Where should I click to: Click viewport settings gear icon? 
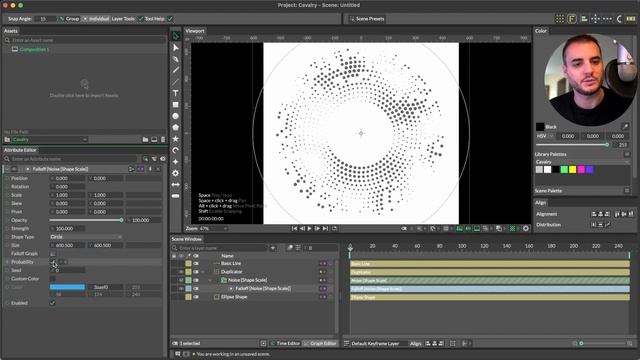[x=526, y=229]
